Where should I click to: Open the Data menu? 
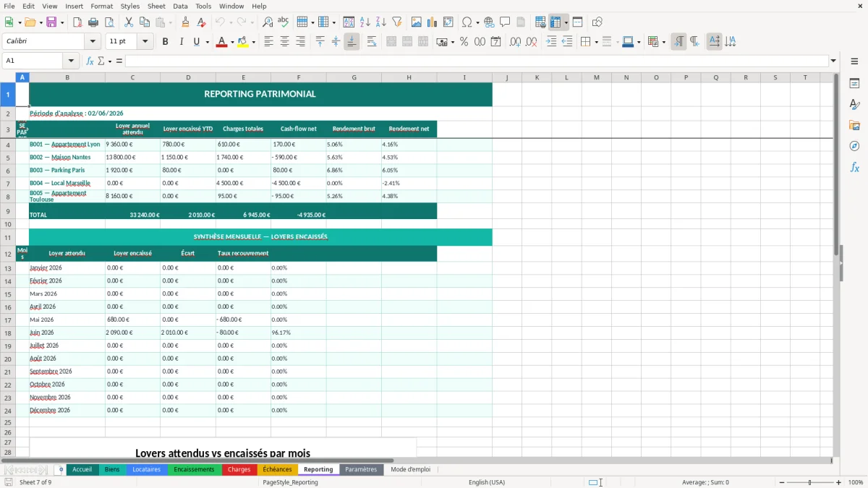[180, 6]
